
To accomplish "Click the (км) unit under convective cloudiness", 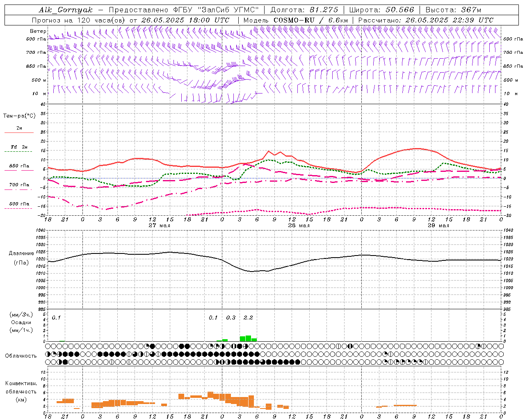I will 21,399.
